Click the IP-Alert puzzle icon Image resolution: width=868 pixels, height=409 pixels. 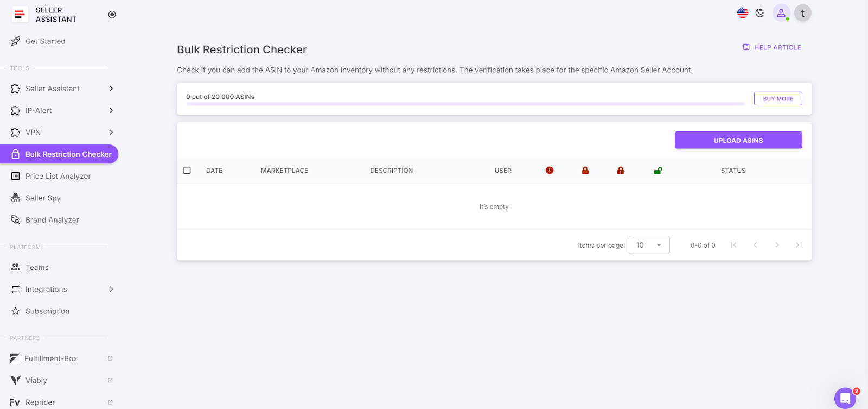16,110
